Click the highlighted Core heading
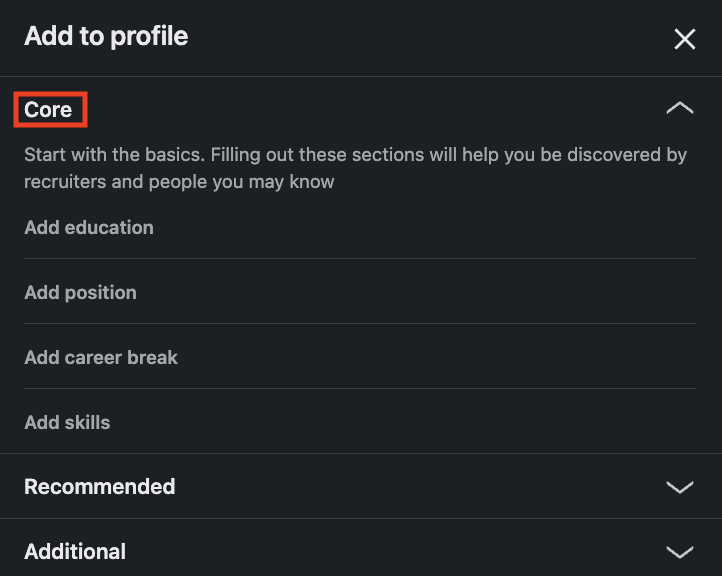Viewport: 722px width, 576px height. [x=48, y=110]
